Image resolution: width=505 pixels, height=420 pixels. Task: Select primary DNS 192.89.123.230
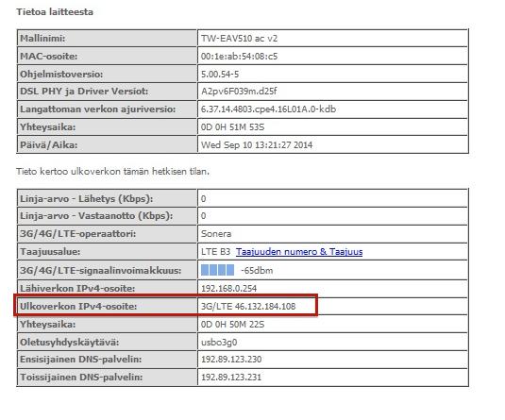coord(231,360)
